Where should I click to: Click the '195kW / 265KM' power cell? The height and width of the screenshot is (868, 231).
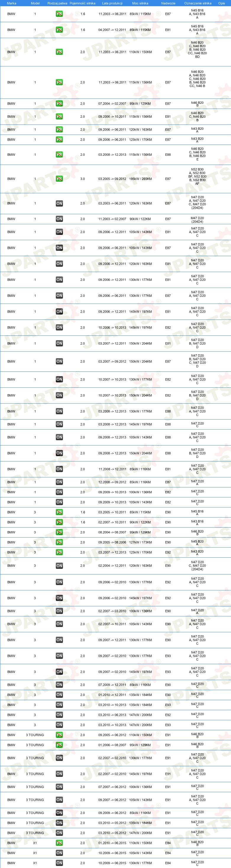[x=140, y=179]
